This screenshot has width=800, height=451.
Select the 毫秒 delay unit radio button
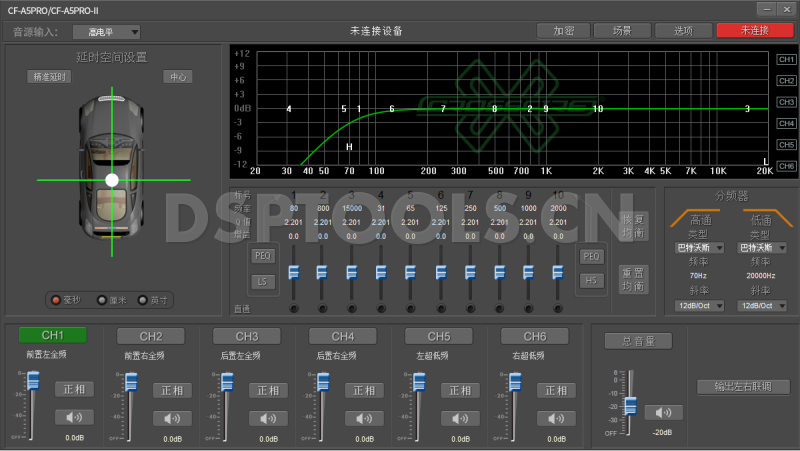pos(56,299)
